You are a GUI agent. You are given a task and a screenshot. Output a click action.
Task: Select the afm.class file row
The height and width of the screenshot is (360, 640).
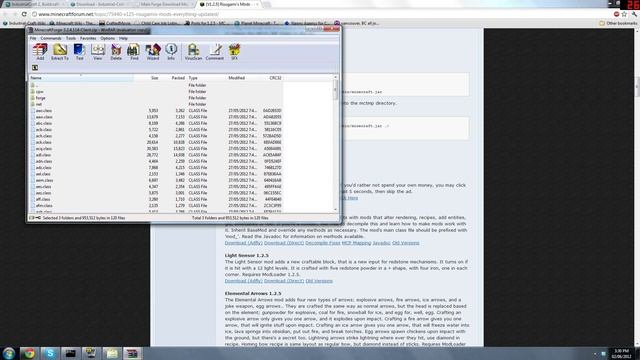(x=156, y=206)
